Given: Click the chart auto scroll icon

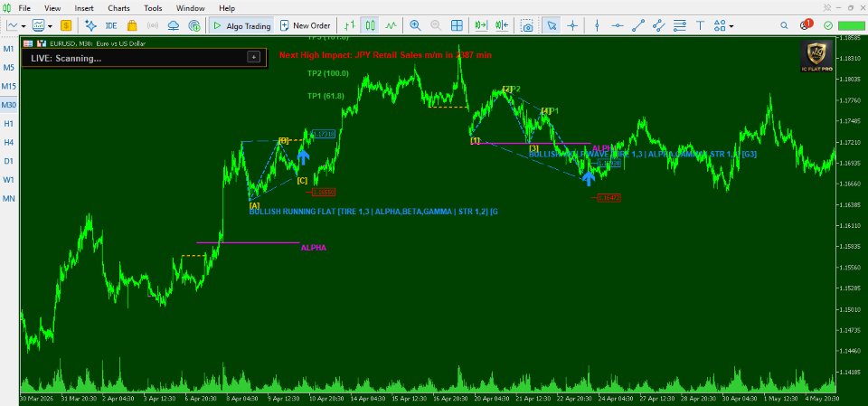Looking at the screenshot, I should click(x=481, y=25).
